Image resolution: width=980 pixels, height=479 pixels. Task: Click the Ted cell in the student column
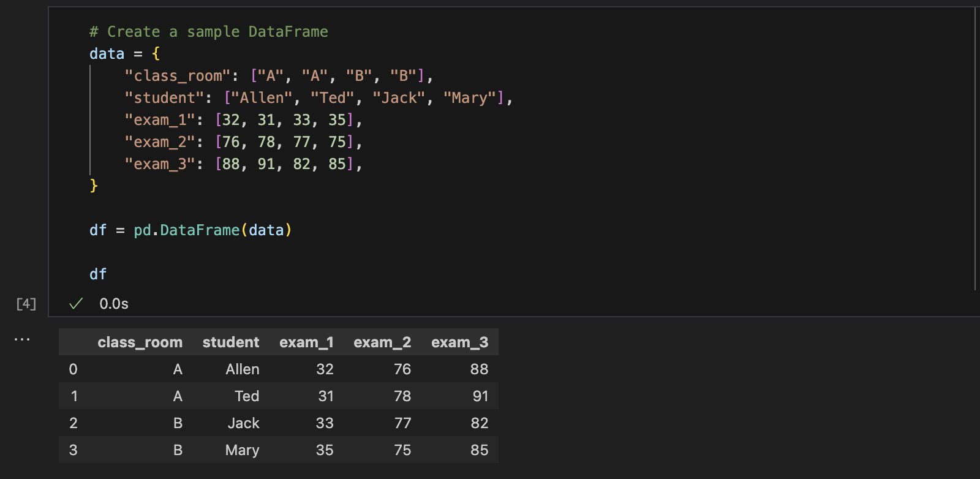pos(247,396)
